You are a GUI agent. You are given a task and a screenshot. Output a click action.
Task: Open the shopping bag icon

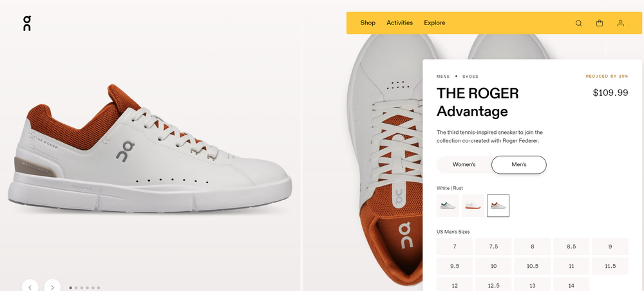click(x=600, y=23)
